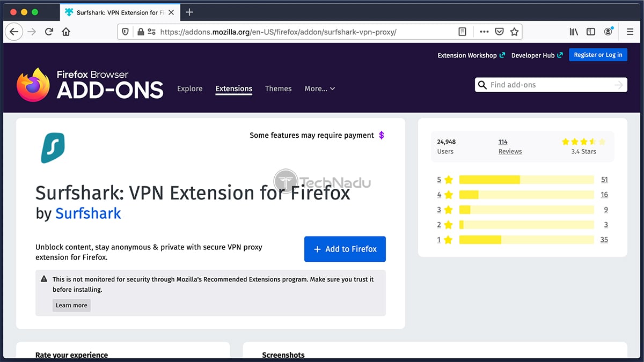Click the 51 five-star review count
The image size is (644, 362).
coord(604,180)
